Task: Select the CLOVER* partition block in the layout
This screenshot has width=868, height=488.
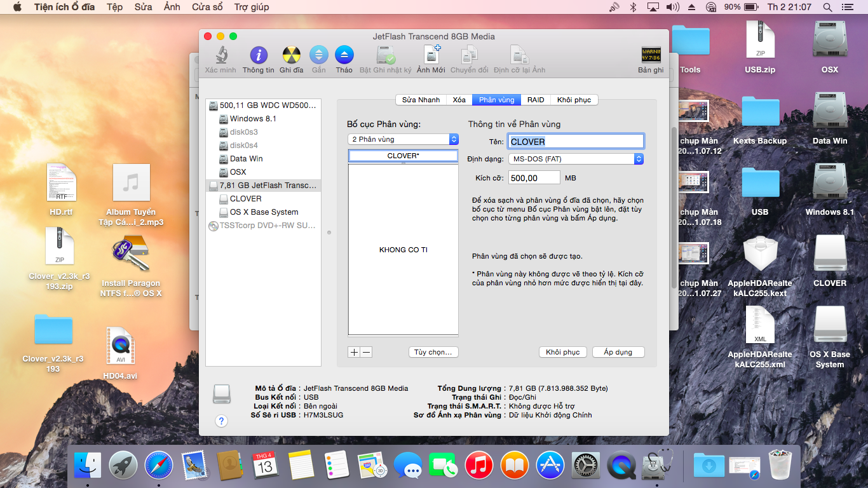Action: [x=403, y=156]
